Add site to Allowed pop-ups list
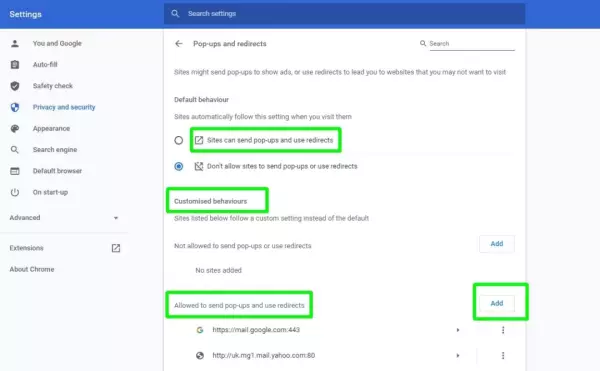 (x=497, y=304)
